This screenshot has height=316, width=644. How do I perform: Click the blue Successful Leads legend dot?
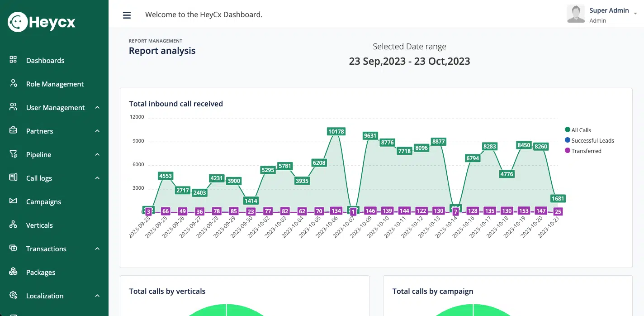point(567,140)
